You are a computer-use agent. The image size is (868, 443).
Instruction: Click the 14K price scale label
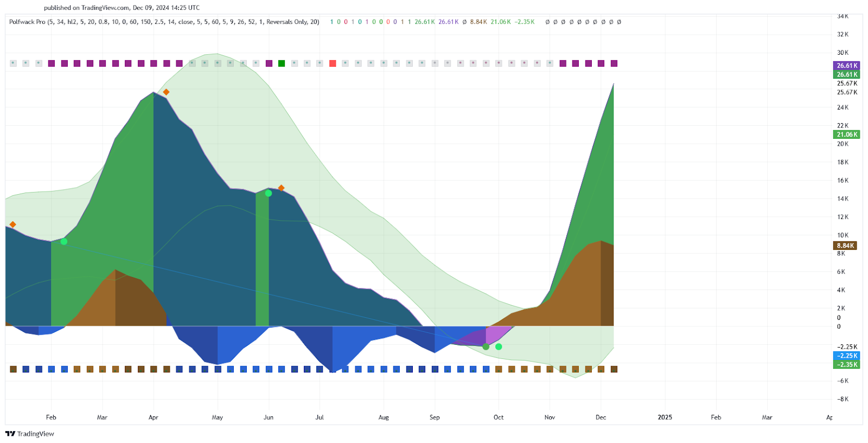(843, 198)
